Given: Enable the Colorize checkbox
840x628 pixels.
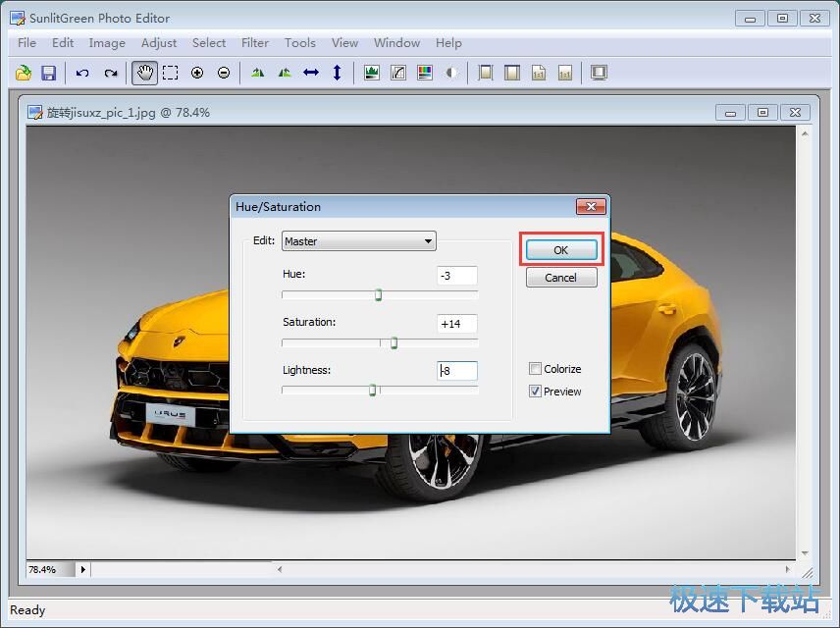Looking at the screenshot, I should (535, 369).
